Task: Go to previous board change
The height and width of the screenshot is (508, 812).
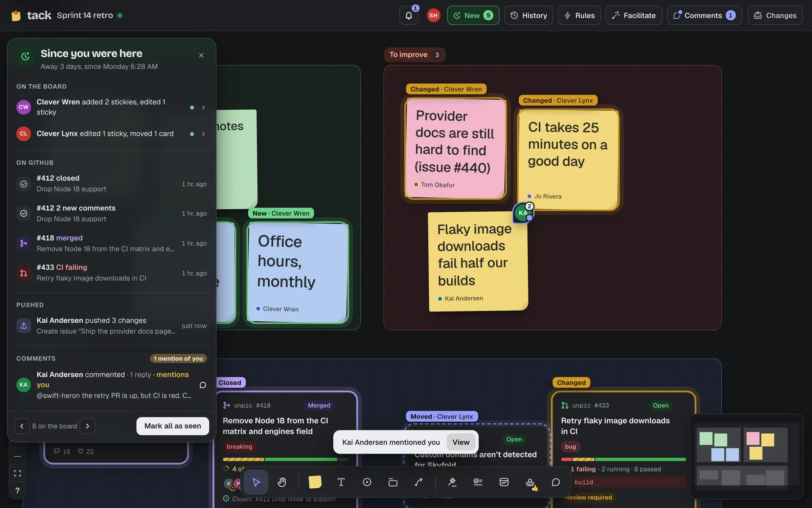Action: tap(22, 426)
